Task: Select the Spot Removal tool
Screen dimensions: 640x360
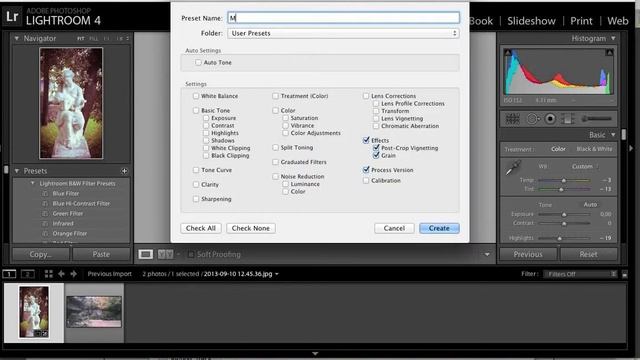Action: pyautogui.click(x=532, y=119)
